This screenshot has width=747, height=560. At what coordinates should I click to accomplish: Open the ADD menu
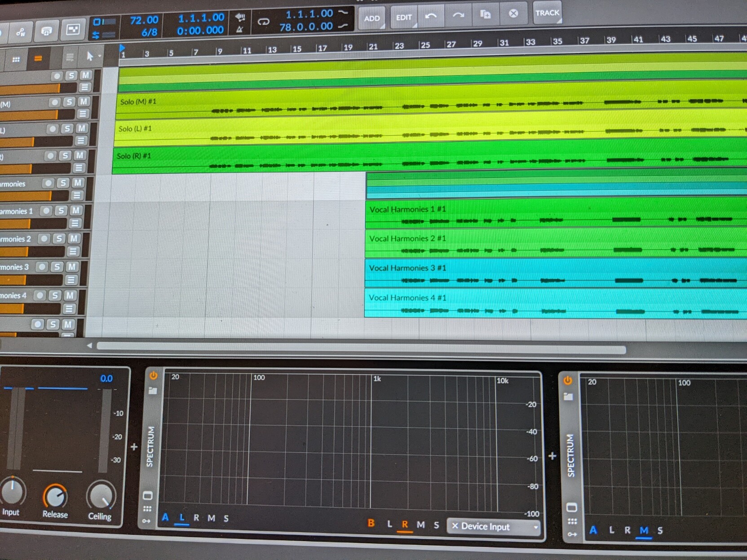(x=371, y=18)
